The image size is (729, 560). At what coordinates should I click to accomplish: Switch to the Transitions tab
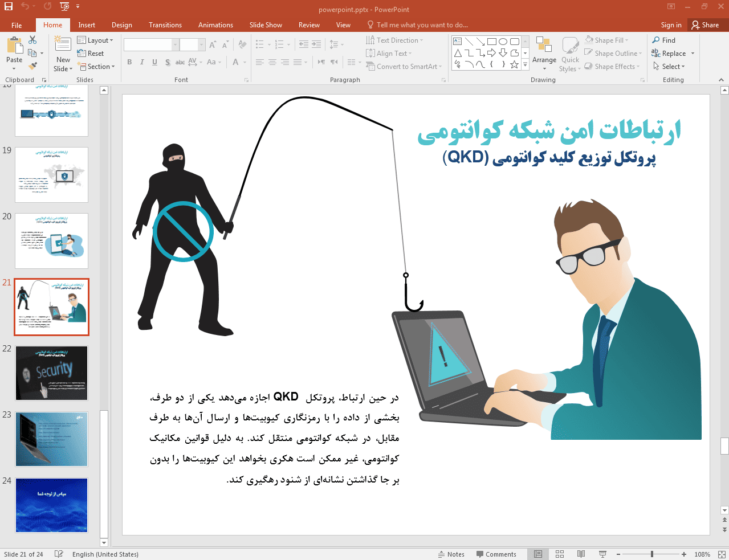coord(165,25)
